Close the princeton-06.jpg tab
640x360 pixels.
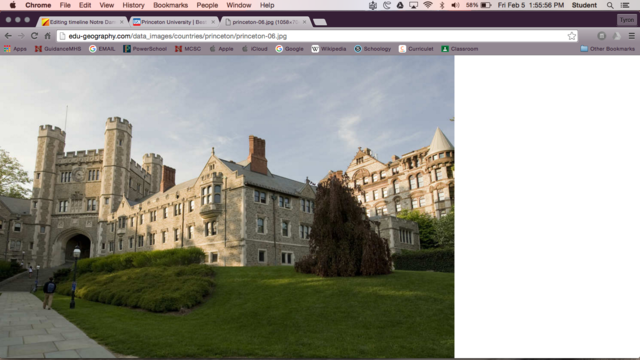304,22
